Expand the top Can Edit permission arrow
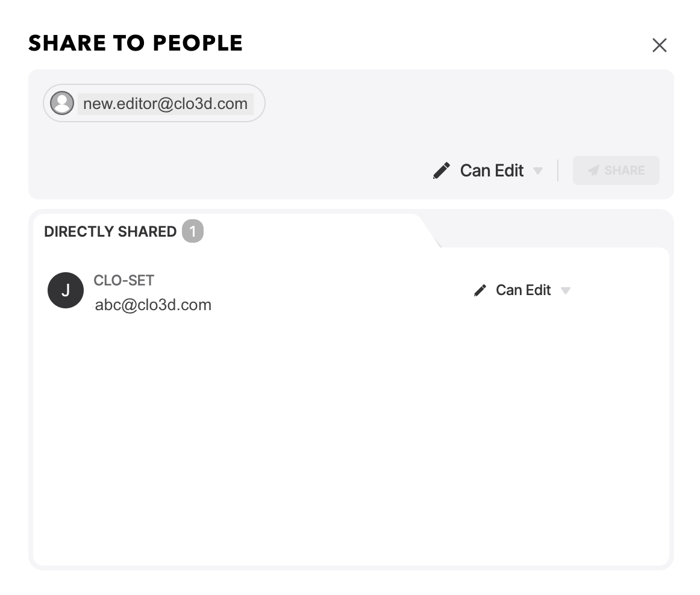 click(x=538, y=171)
